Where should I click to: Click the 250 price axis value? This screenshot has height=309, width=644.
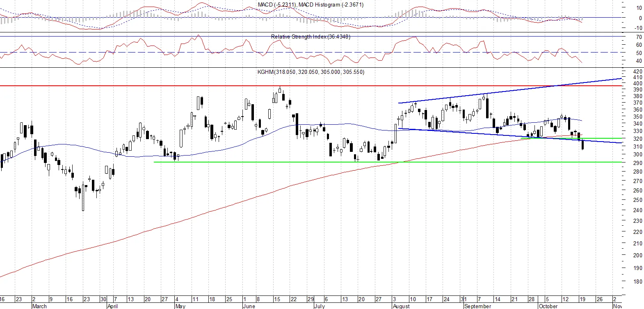[x=638, y=200]
